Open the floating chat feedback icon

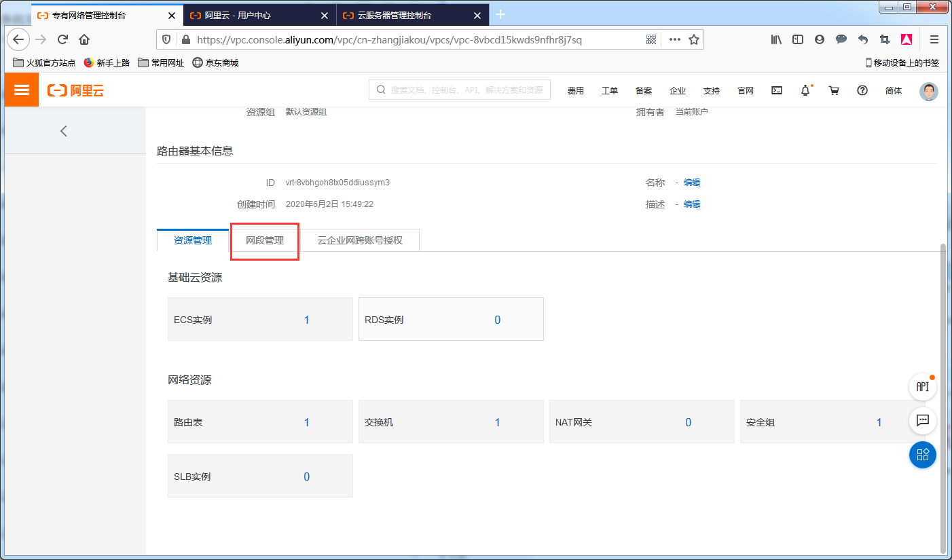[x=922, y=421]
